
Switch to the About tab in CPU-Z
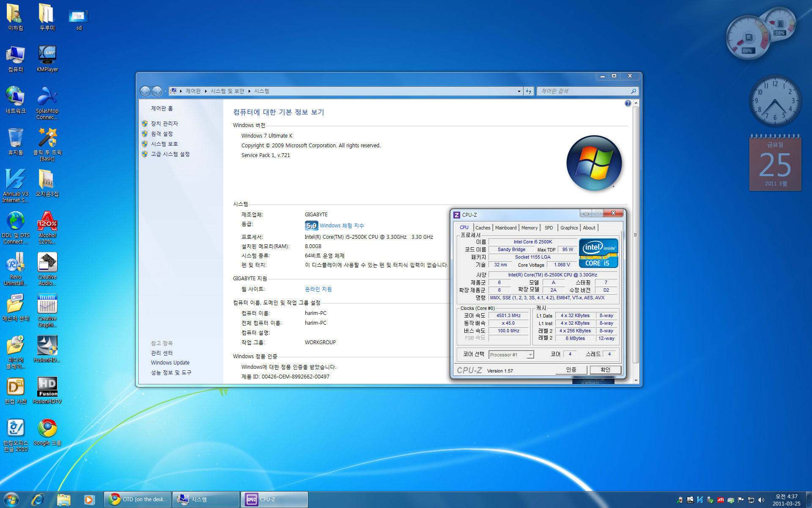point(589,228)
